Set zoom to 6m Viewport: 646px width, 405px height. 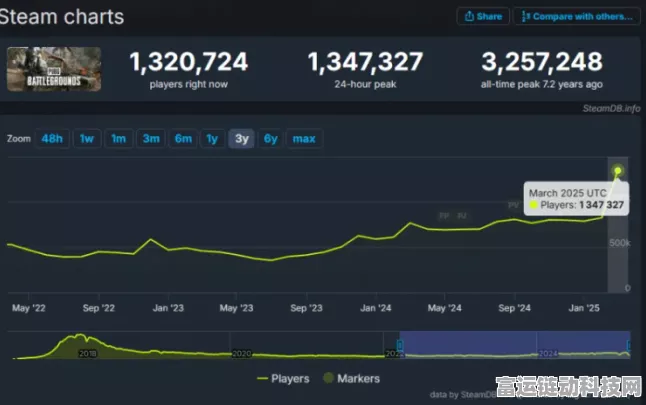[x=183, y=138]
